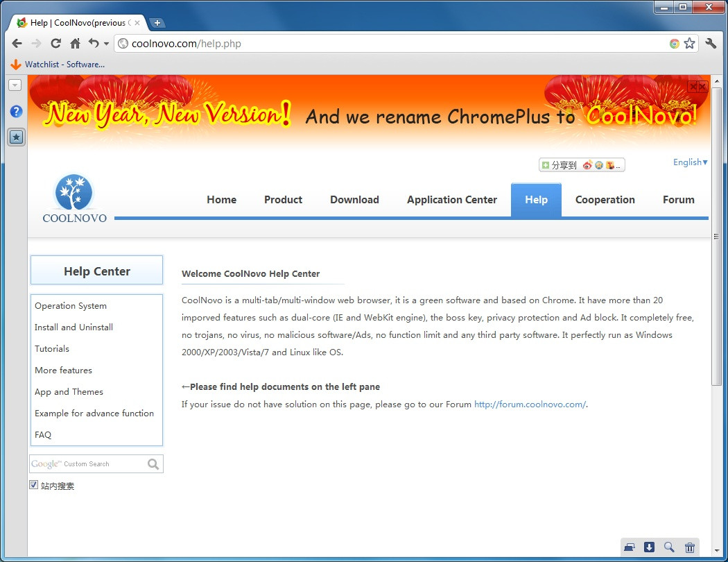Screen dimensions: 728x562
Task: Open the blue question mark sidebar icon
Action: tap(16, 112)
